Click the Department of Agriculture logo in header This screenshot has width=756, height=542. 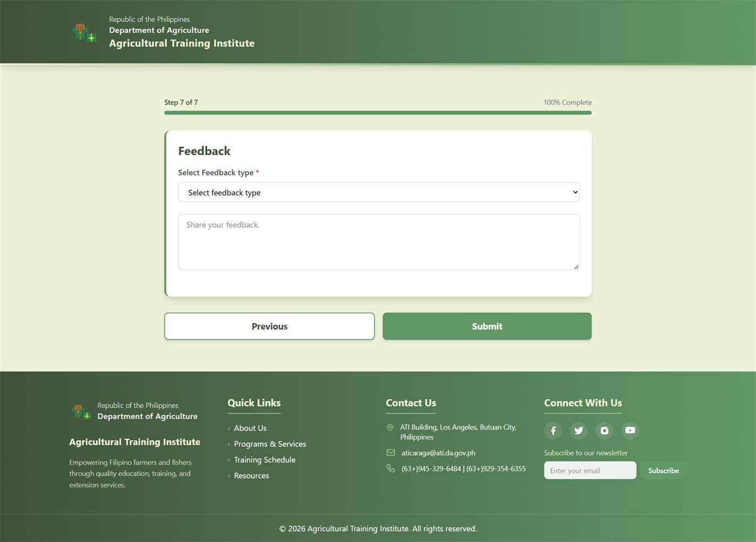pos(84,32)
